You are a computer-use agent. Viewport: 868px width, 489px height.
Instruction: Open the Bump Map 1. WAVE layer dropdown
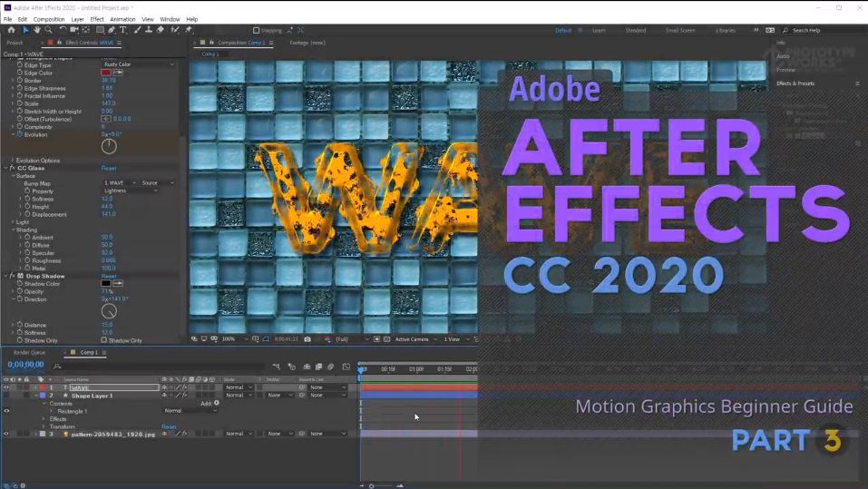pyautogui.click(x=120, y=182)
